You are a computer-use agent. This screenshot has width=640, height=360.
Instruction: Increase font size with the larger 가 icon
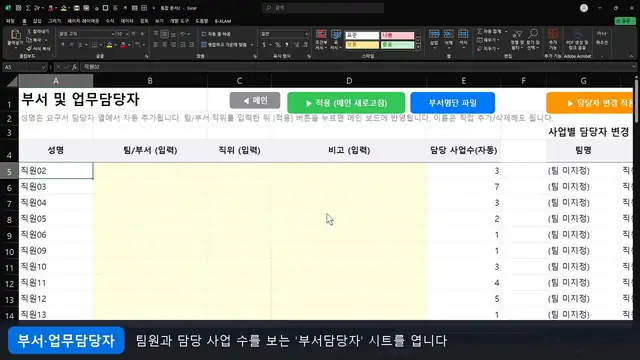134,33
